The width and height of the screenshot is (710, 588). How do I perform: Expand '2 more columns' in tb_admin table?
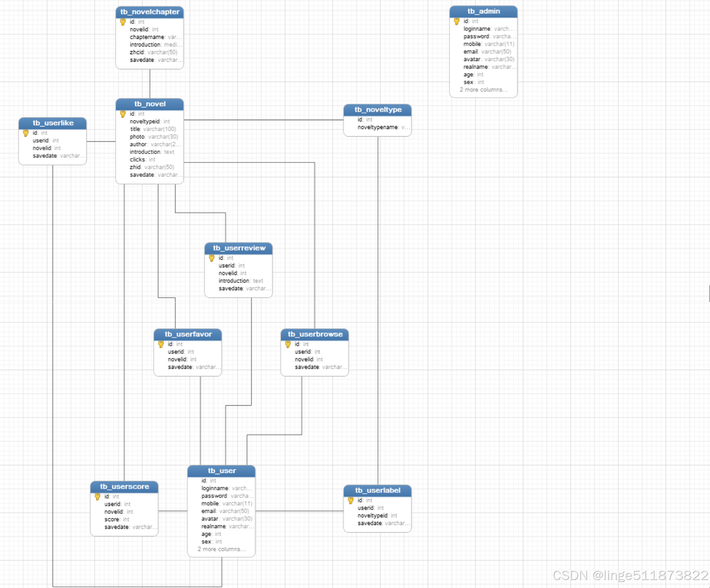click(x=484, y=90)
